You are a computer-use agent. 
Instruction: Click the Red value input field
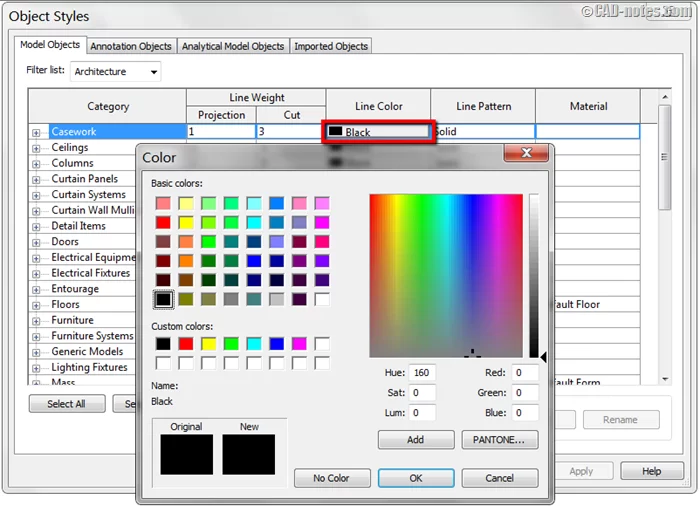point(524,373)
